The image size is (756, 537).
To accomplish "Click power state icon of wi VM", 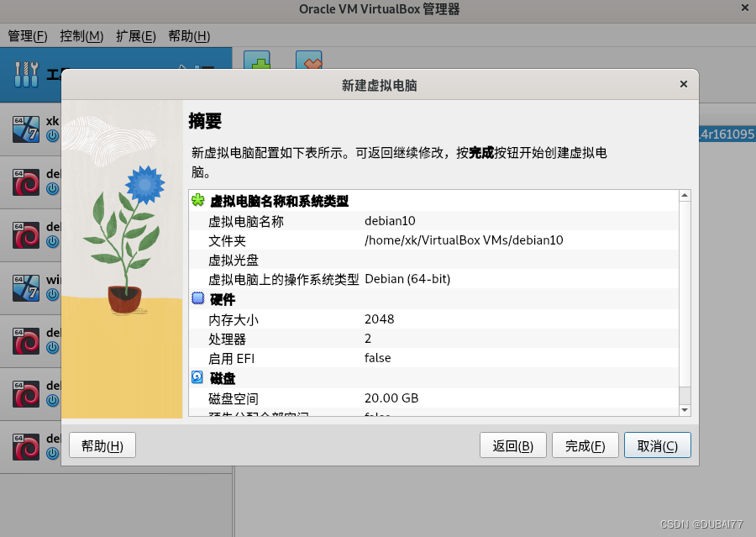I will tap(53, 295).
